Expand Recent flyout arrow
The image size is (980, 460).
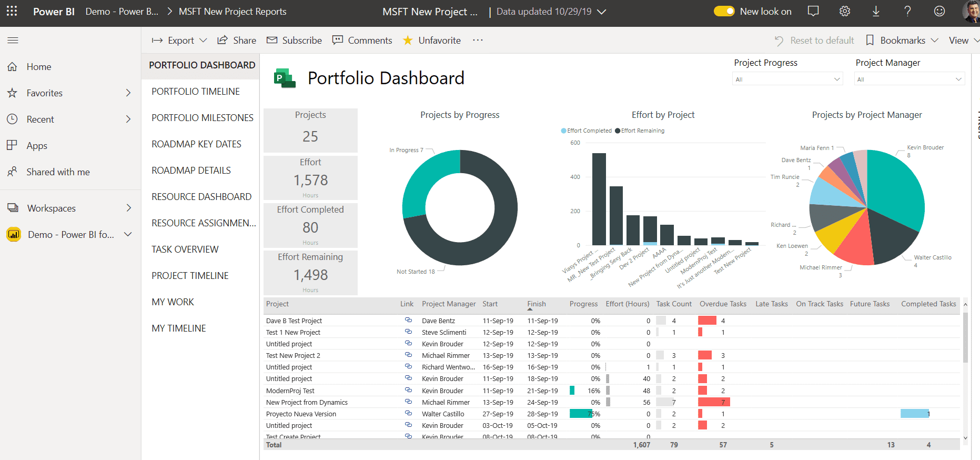point(128,119)
